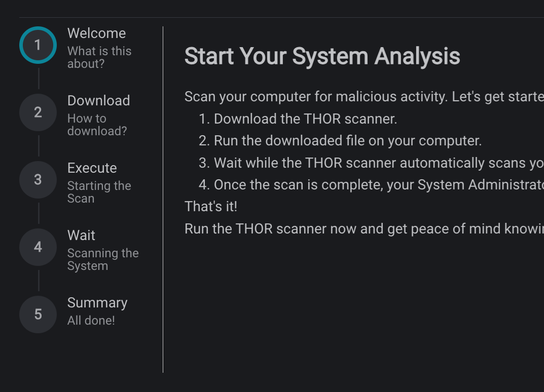Click the 'What is this about?' subtitle

point(99,57)
